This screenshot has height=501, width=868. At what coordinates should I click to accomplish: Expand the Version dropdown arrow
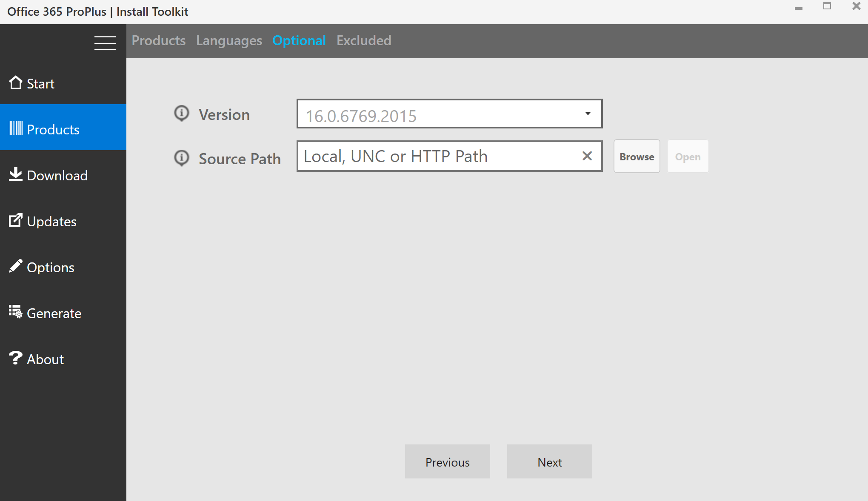click(x=588, y=114)
